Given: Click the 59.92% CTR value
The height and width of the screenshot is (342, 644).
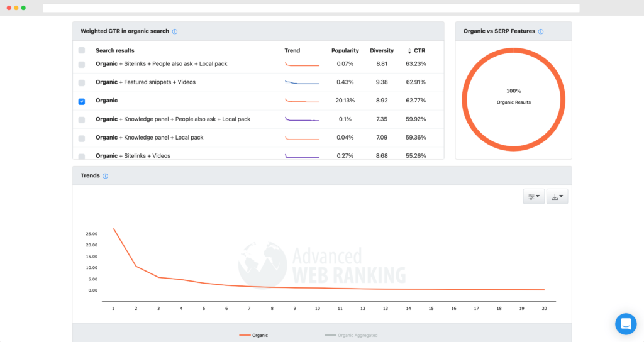Looking at the screenshot, I should 416,119.
